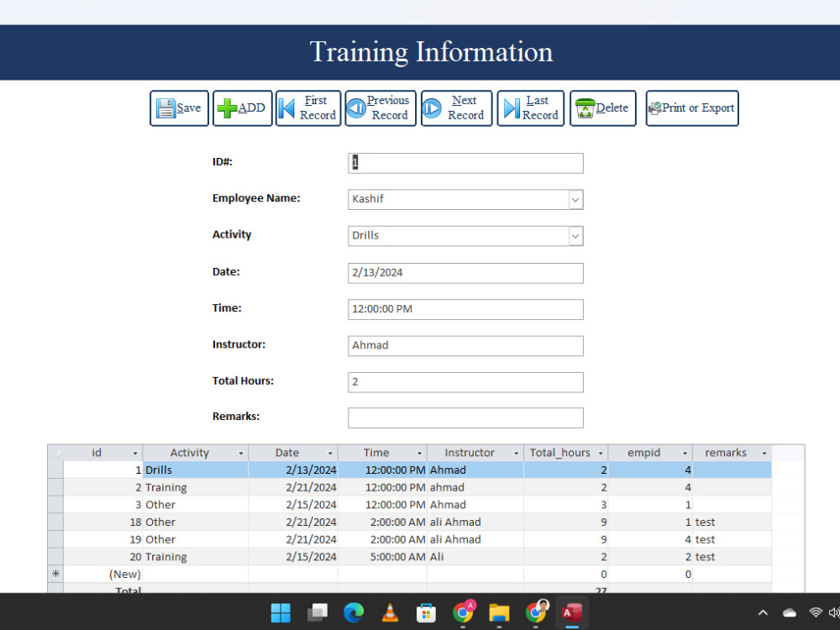Click the Time field showing 12:00:00 PM
The image size is (840, 630).
465,309
